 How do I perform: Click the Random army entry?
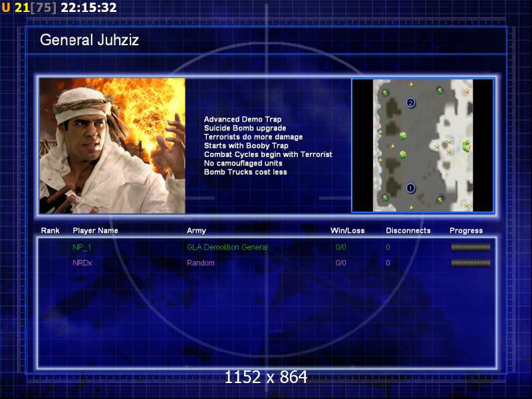point(201,263)
